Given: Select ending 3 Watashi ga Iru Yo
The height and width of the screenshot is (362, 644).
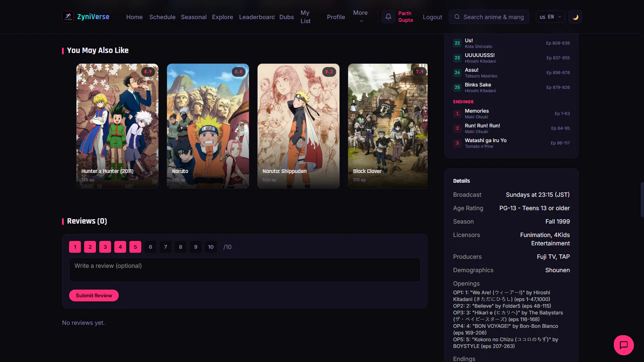Looking at the screenshot, I should (x=511, y=143).
